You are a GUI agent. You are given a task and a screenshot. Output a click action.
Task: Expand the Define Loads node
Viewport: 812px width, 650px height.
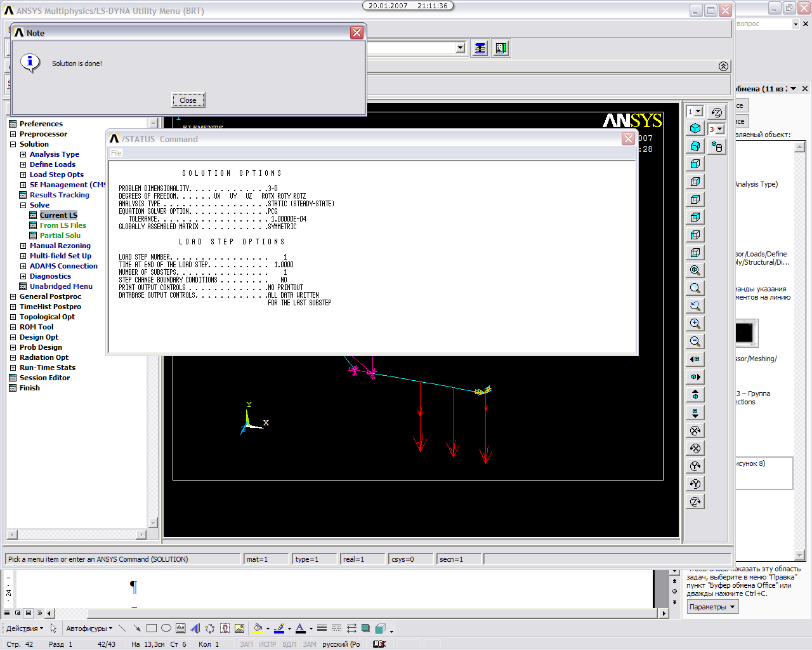click(x=23, y=164)
